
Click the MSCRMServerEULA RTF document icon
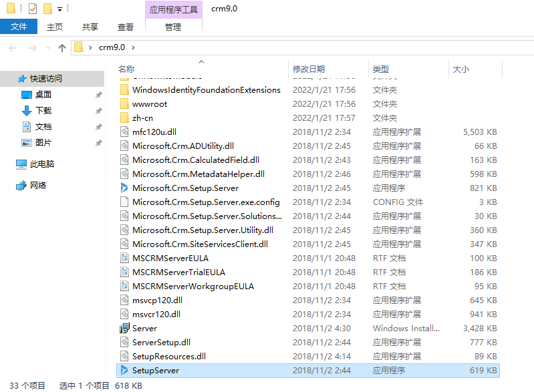[124, 258]
